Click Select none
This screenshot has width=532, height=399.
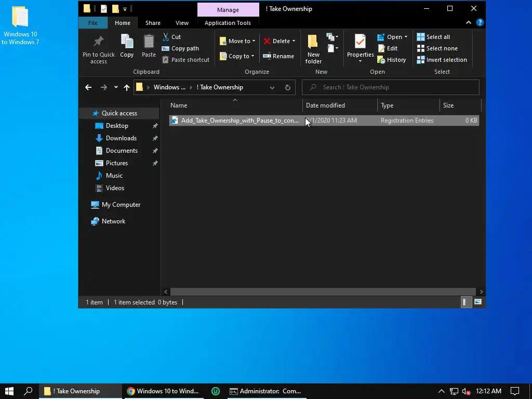click(437, 48)
